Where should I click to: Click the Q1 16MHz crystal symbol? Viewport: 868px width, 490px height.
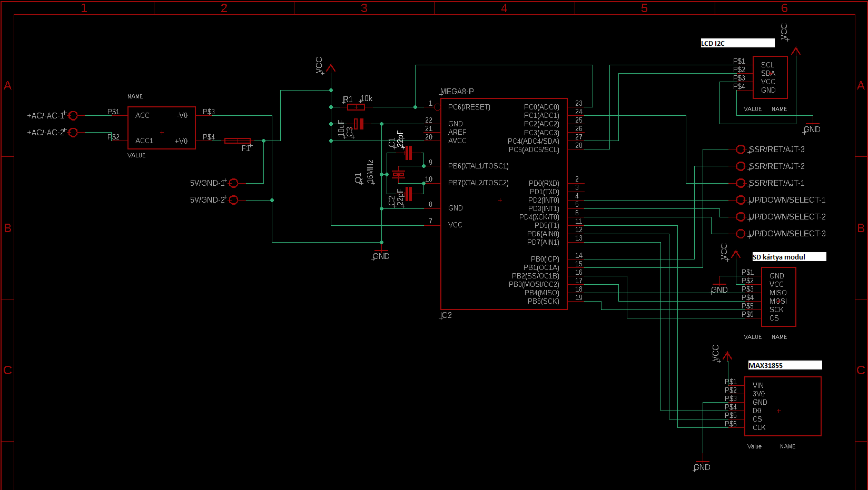pos(399,174)
